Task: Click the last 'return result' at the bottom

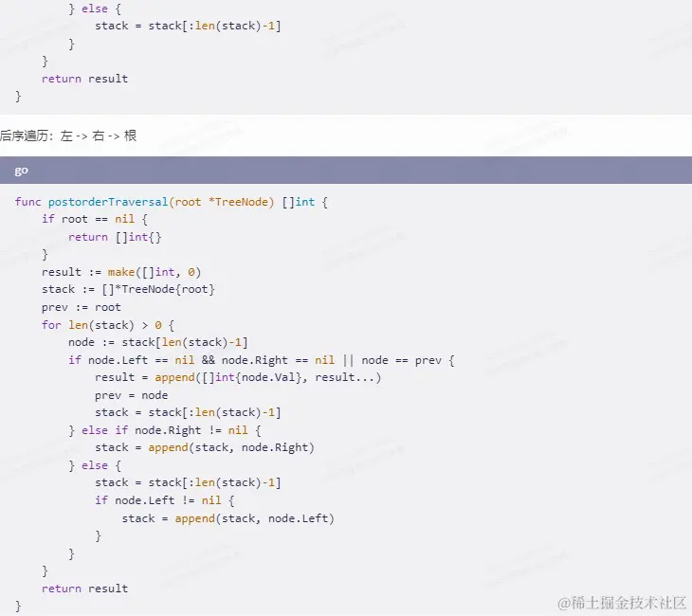Action: click(84, 589)
